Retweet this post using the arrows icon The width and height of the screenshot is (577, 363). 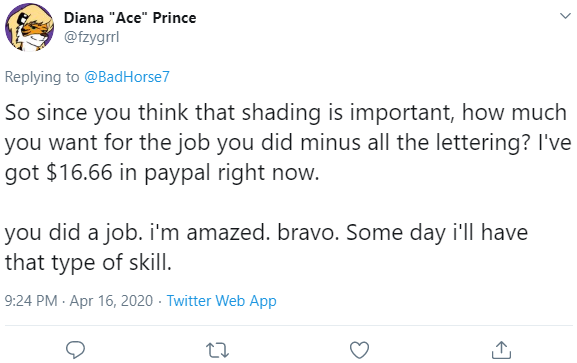tap(217, 350)
